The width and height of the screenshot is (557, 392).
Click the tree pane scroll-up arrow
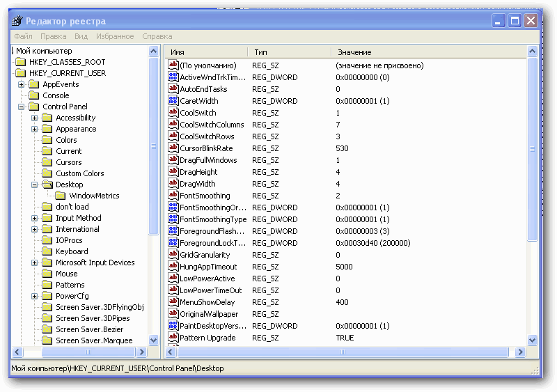click(153, 52)
